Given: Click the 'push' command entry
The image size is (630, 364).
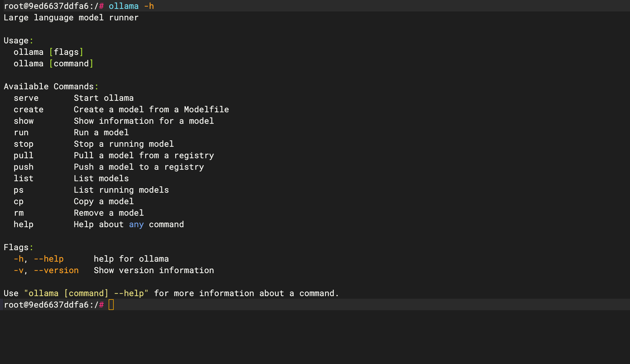Looking at the screenshot, I should click(24, 167).
